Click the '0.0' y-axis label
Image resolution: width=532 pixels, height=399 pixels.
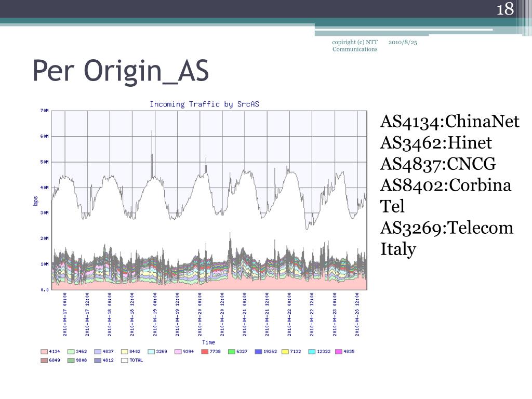(45, 290)
